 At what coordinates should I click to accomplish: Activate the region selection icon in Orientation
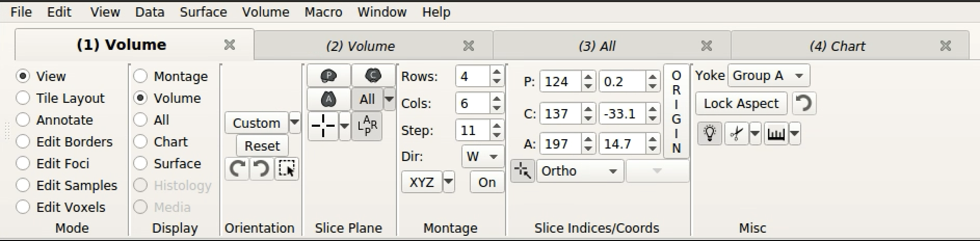[x=286, y=169]
